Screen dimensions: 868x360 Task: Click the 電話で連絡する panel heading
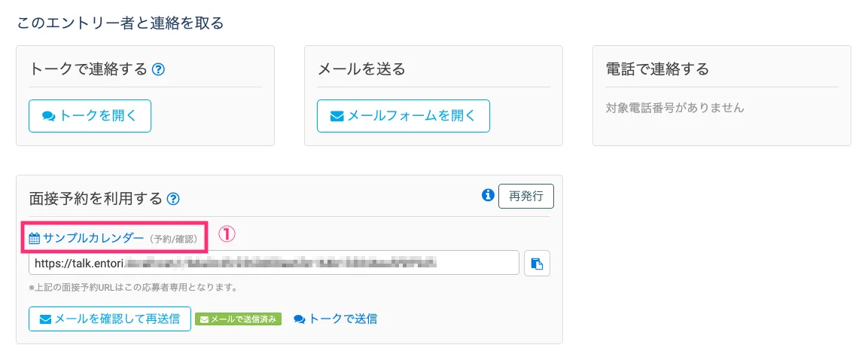[x=657, y=69]
